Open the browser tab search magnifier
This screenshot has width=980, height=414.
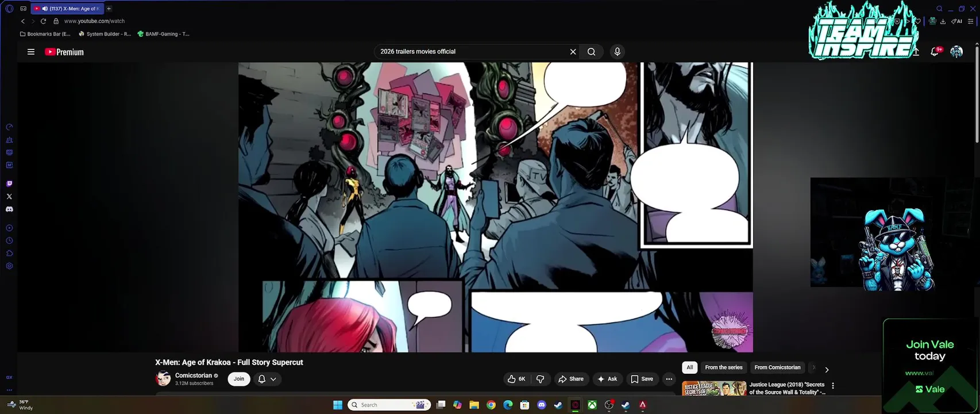939,9
